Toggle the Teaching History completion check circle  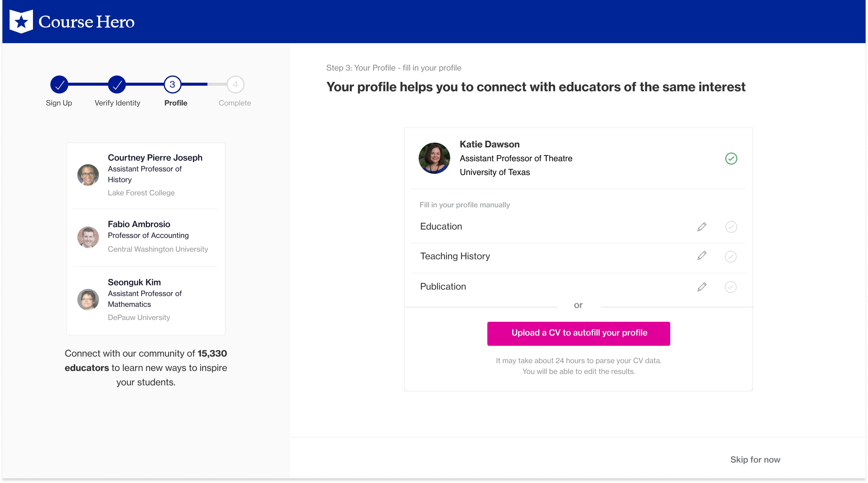pos(730,256)
